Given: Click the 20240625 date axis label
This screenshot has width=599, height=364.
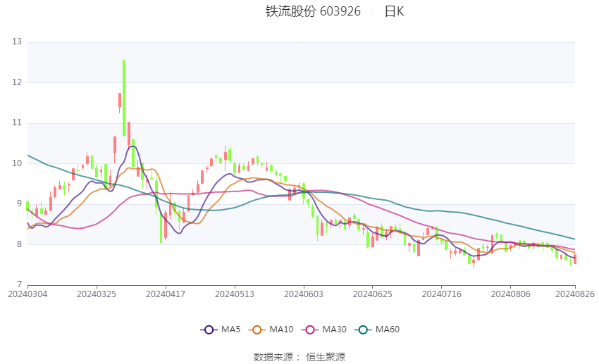Looking at the screenshot, I should pyautogui.click(x=373, y=294).
